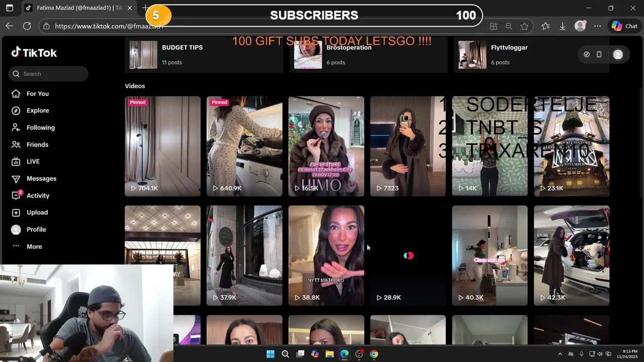
Task: Click the page vertical scrollbar
Action: point(640,143)
